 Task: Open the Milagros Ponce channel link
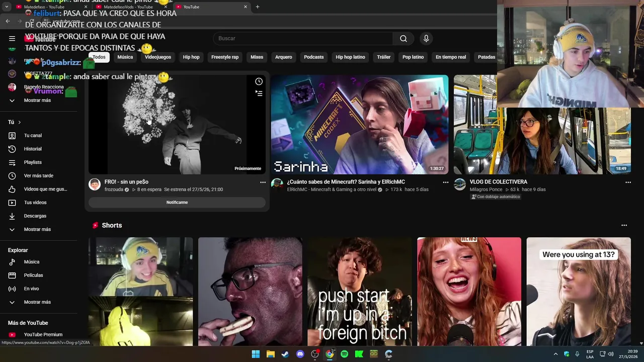[486, 190]
